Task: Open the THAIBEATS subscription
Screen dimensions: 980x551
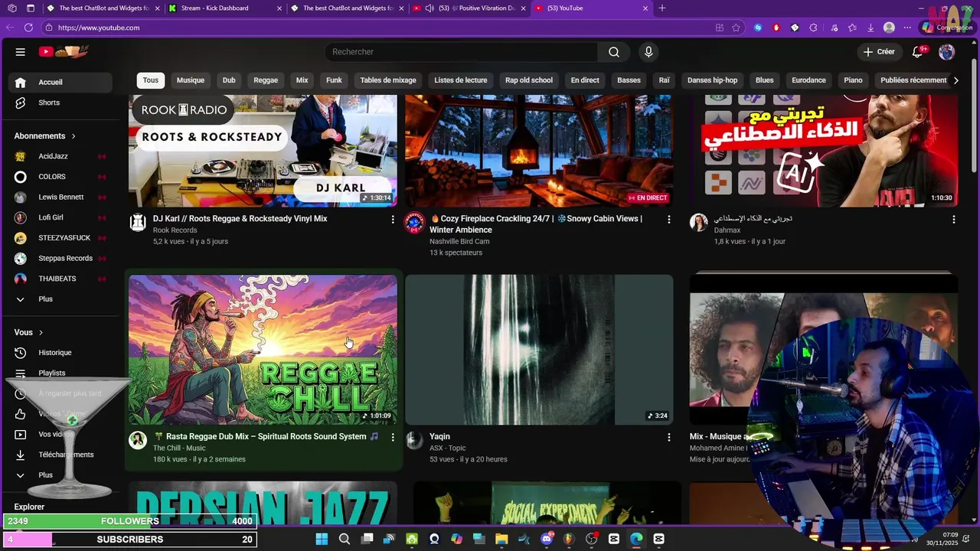Action: coord(60,279)
